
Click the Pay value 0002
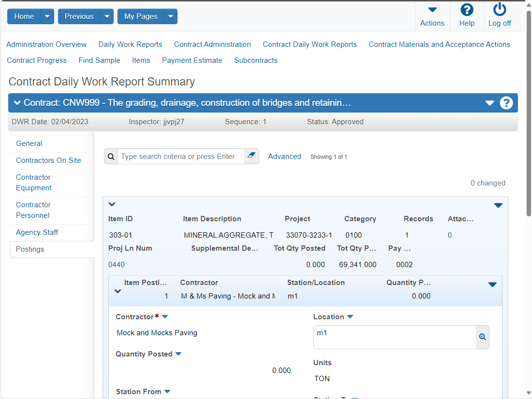[404, 265]
